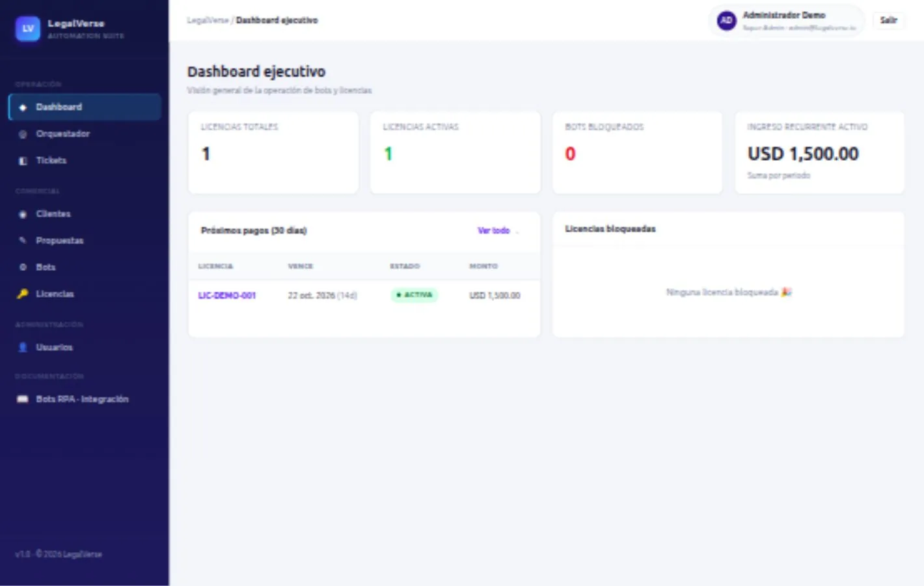Click the Licencias Totales card

[x=273, y=152]
